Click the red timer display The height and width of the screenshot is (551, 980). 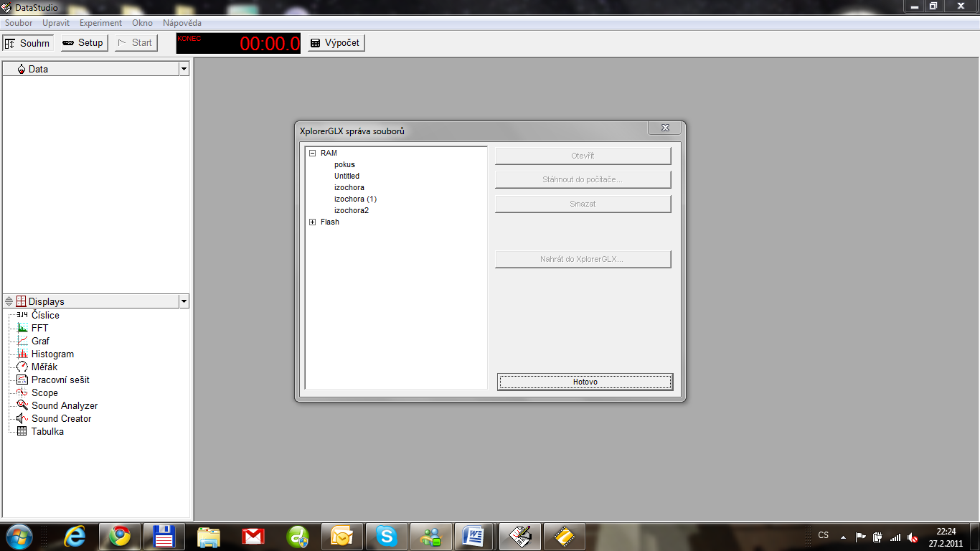[238, 43]
